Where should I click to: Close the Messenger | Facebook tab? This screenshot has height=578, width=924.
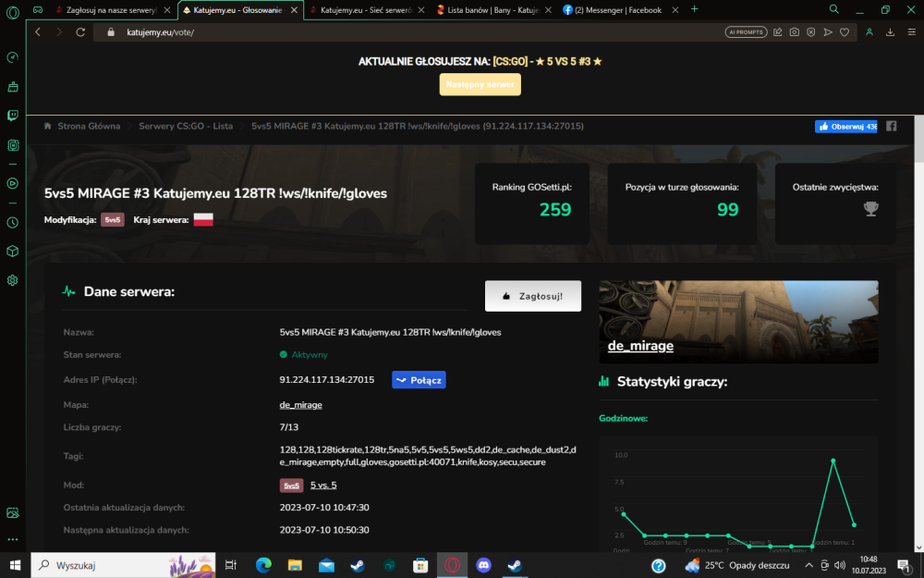coord(675,10)
